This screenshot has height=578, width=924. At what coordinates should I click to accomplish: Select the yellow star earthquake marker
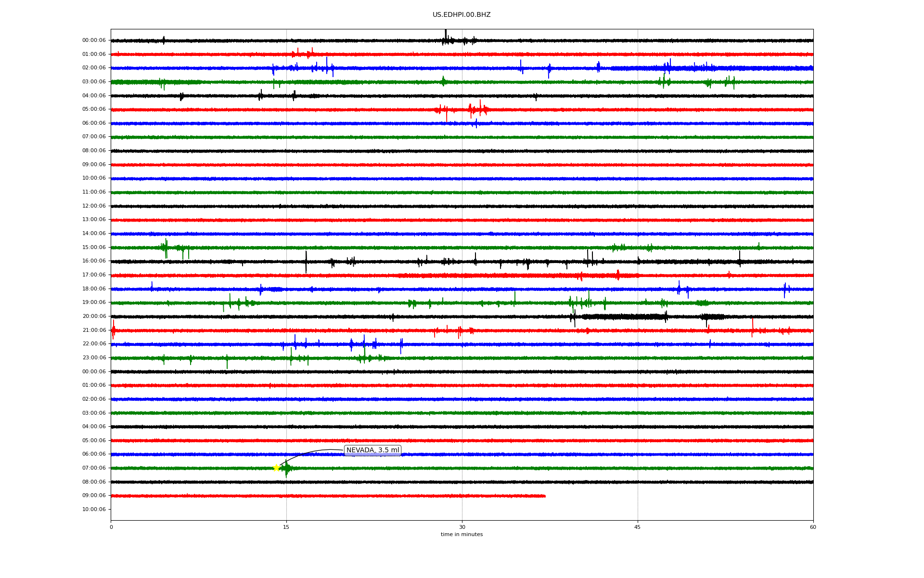(x=276, y=468)
